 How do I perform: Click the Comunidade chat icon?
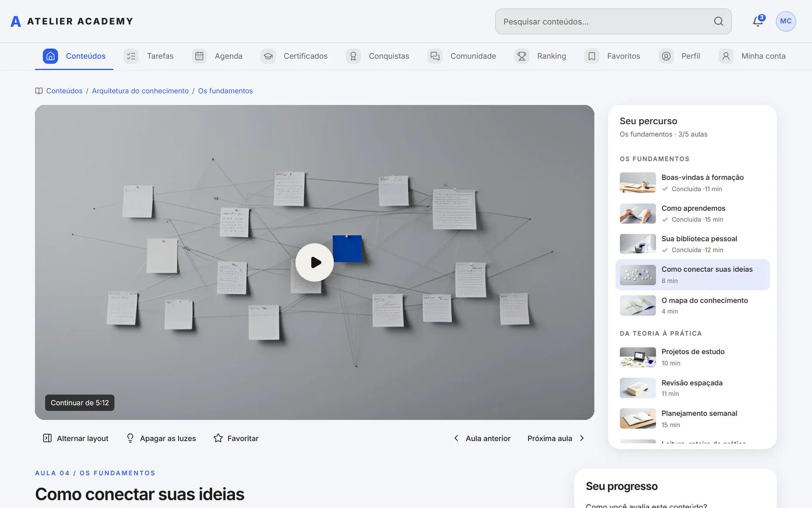(435, 56)
